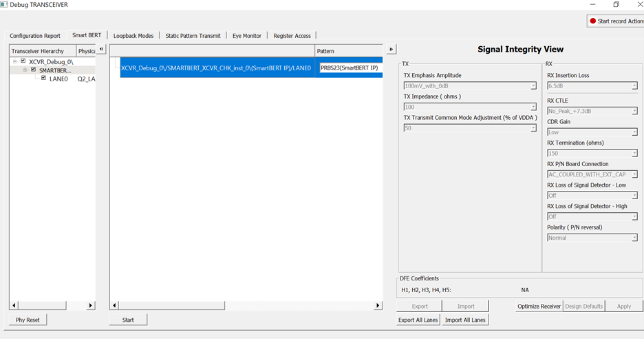Click the Debug TRANSCEIVER app icon

pyautogui.click(x=4, y=5)
